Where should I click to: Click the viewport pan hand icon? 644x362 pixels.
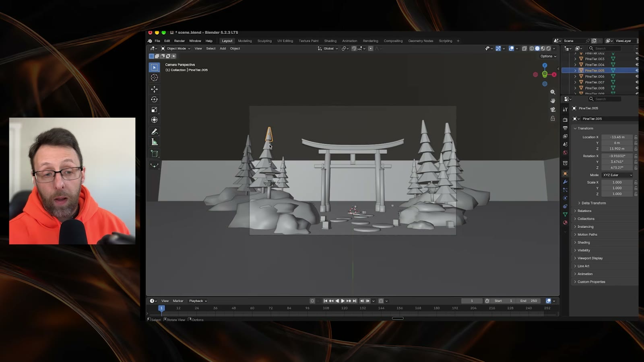pyautogui.click(x=553, y=101)
